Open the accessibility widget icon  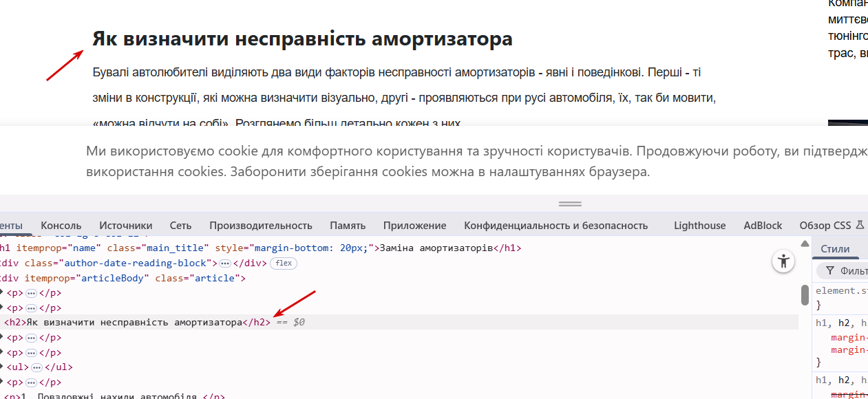783,261
